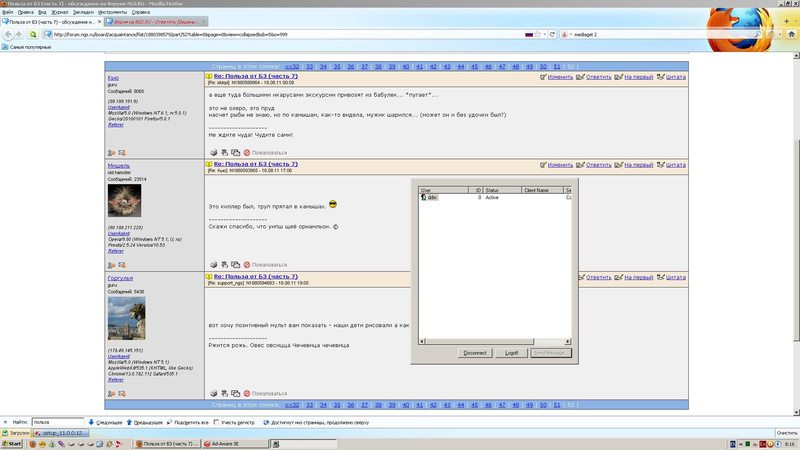
Task: Click the find bar text input field
Action: [x=56, y=422]
